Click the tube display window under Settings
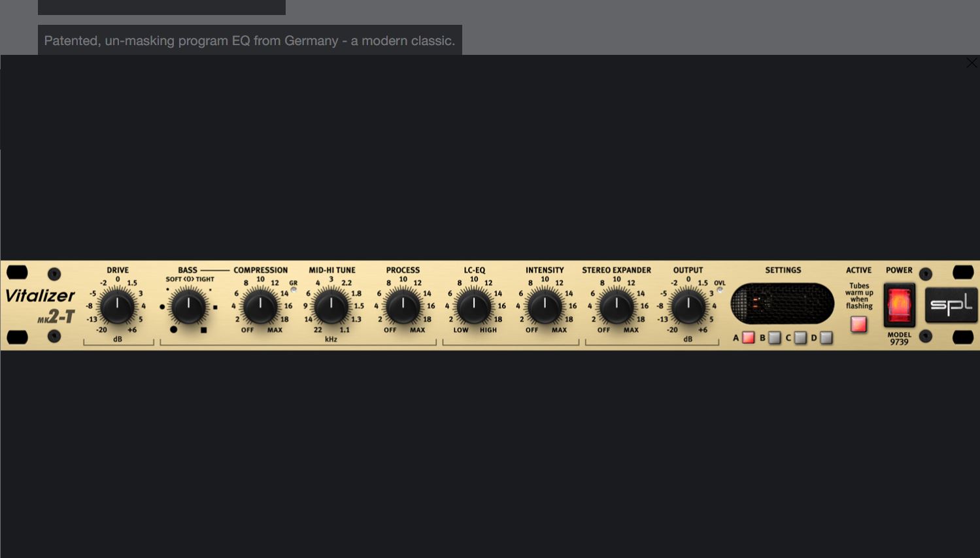The image size is (980, 558). (783, 303)
